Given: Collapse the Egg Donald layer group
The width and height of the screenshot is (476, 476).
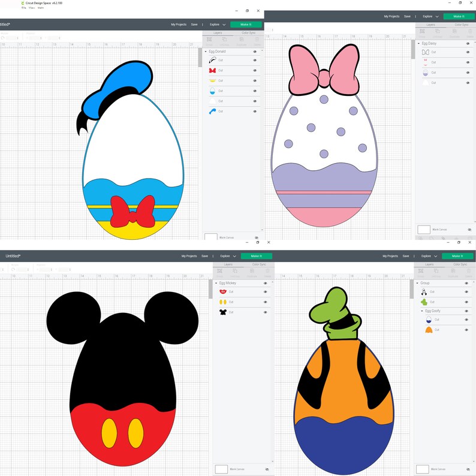Looking at the screenshot, I should (206, 52).
